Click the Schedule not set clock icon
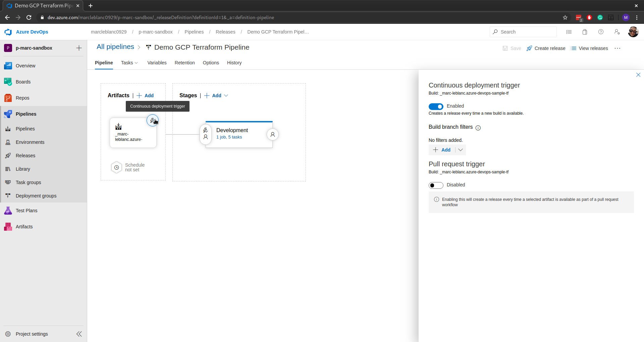Screen dimensions: 644x342 [116, 167]
